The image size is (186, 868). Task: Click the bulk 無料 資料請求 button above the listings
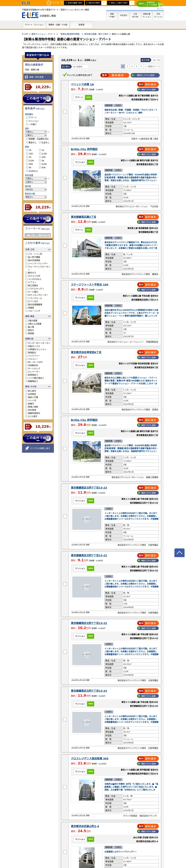coord(115,75)
